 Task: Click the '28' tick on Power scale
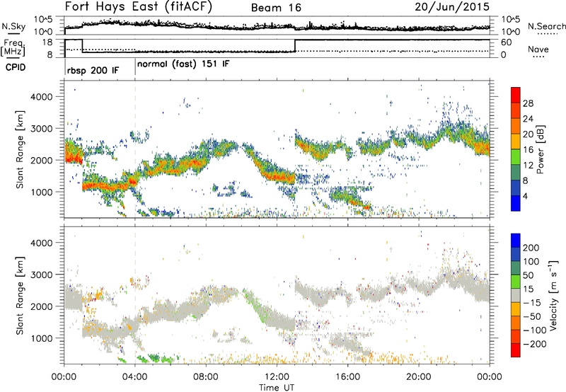click(x=528, y=103)
